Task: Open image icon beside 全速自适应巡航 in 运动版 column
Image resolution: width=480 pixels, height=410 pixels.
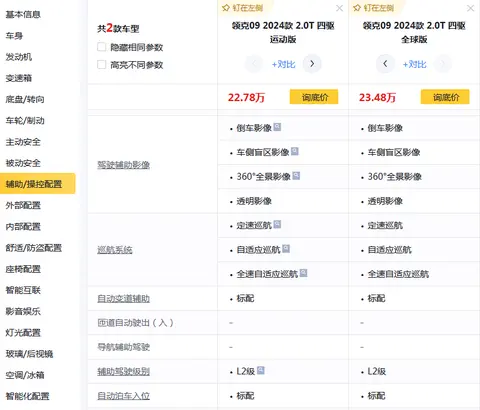Action: 303,273
